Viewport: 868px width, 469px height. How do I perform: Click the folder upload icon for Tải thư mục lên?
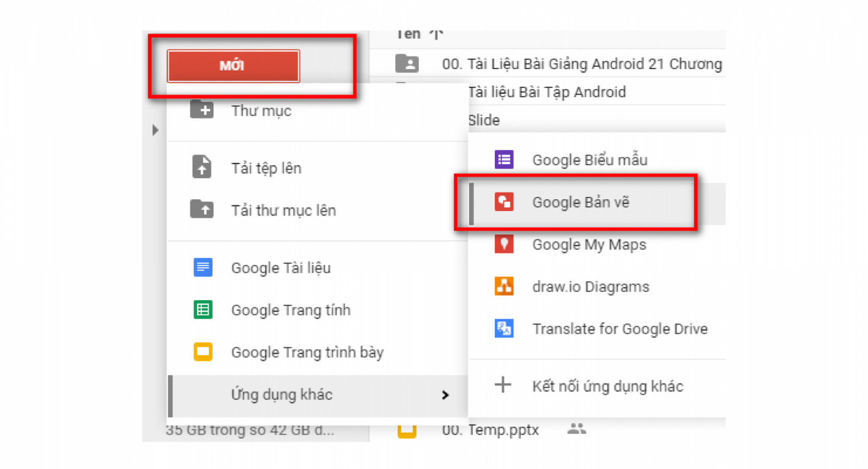tap(202, 210)
